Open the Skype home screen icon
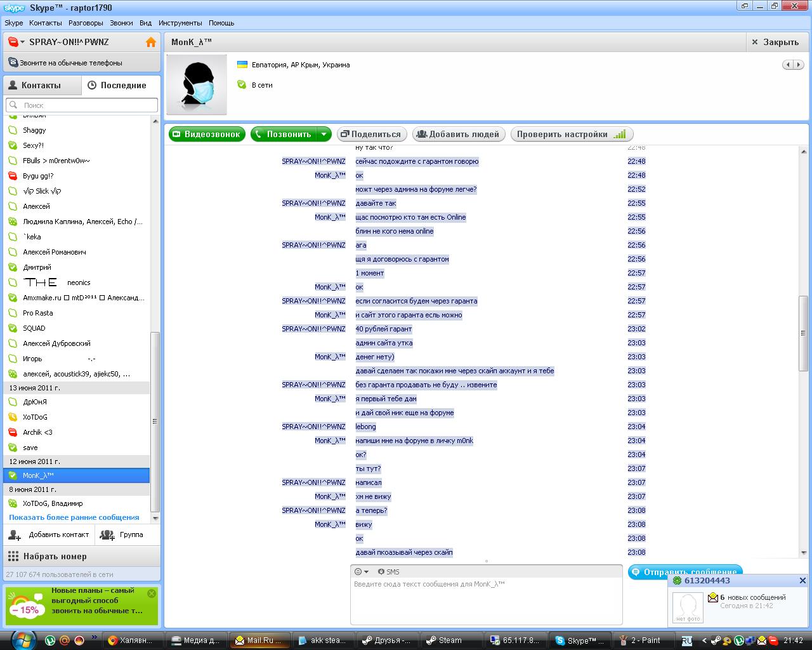 tap(151, 43)
